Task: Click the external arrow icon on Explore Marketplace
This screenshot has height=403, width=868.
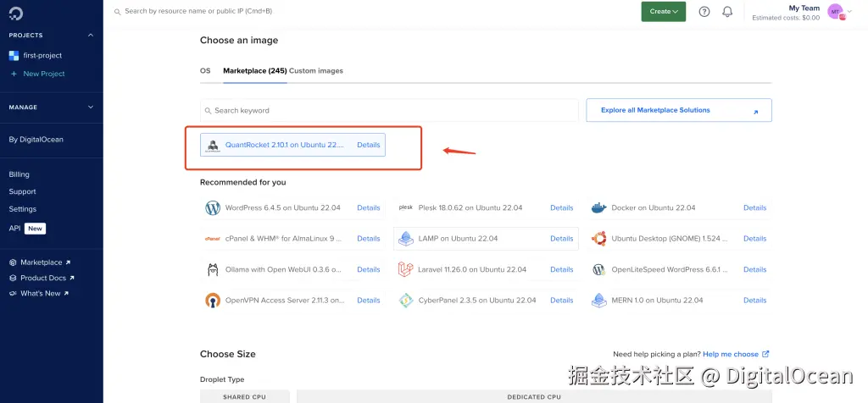Action: click(x=755, y=113)
